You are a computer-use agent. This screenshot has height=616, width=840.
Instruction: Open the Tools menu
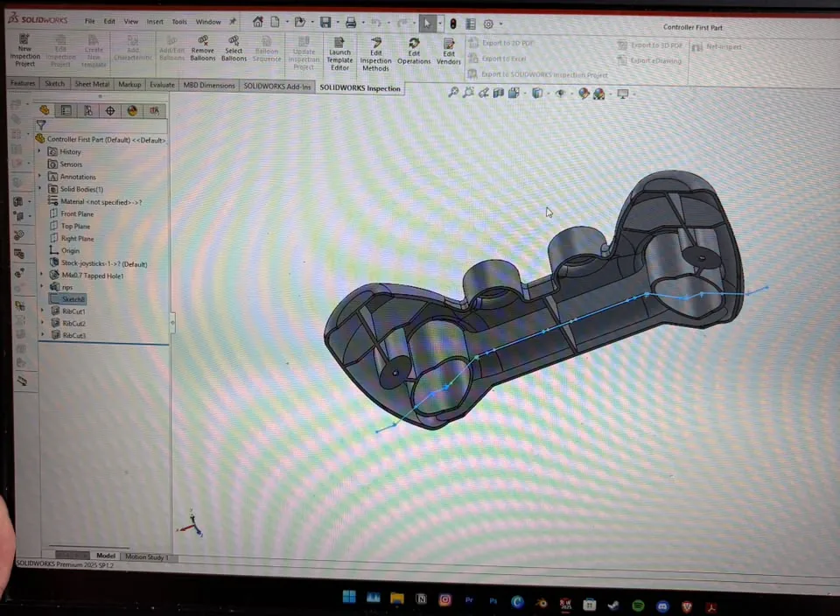coord(179,22)
